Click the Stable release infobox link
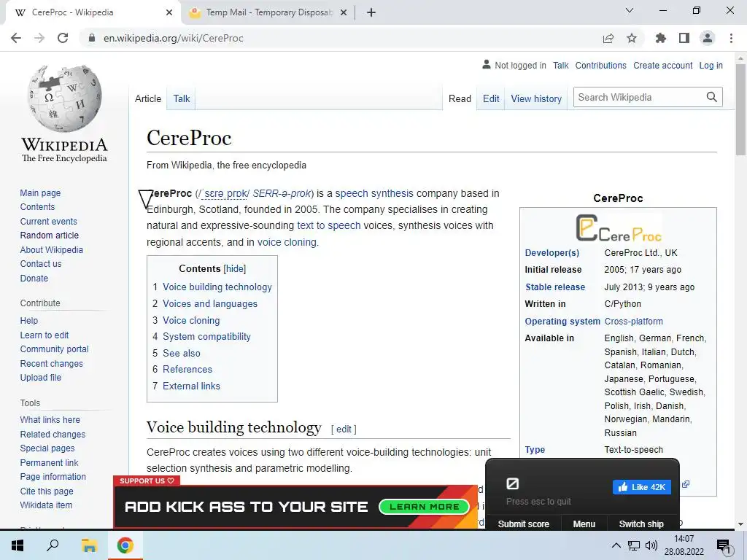747x560 pixels. tap(555, 287)
